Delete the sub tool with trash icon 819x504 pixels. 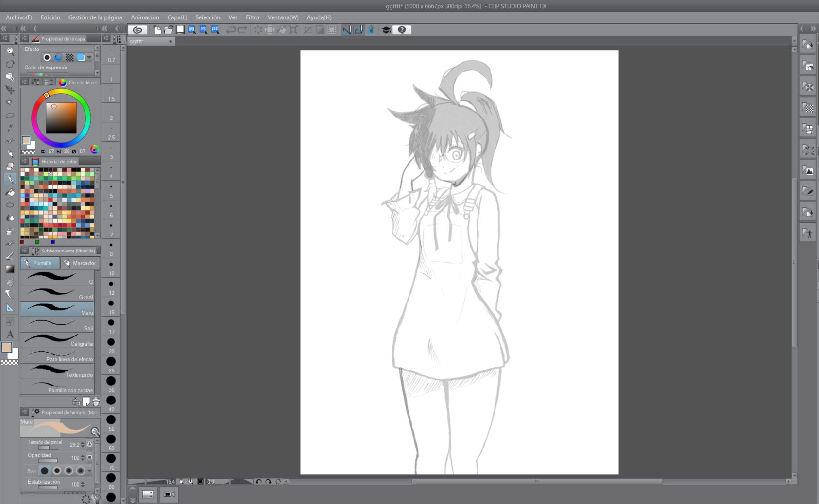[x=96, y=402]
